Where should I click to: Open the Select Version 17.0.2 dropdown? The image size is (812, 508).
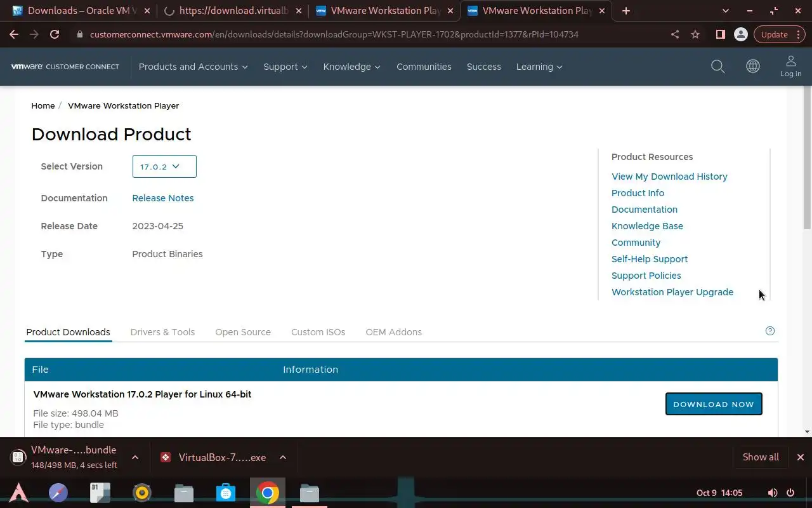(x=164, y=166)
